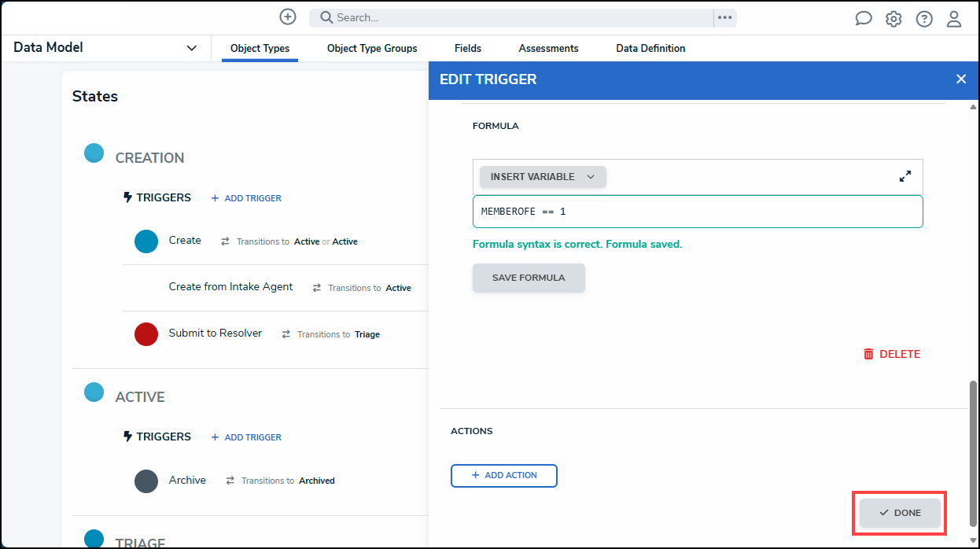Open the Fields tab
The image size is (980, 549).
pyautogui.click(x=468, y=49)
